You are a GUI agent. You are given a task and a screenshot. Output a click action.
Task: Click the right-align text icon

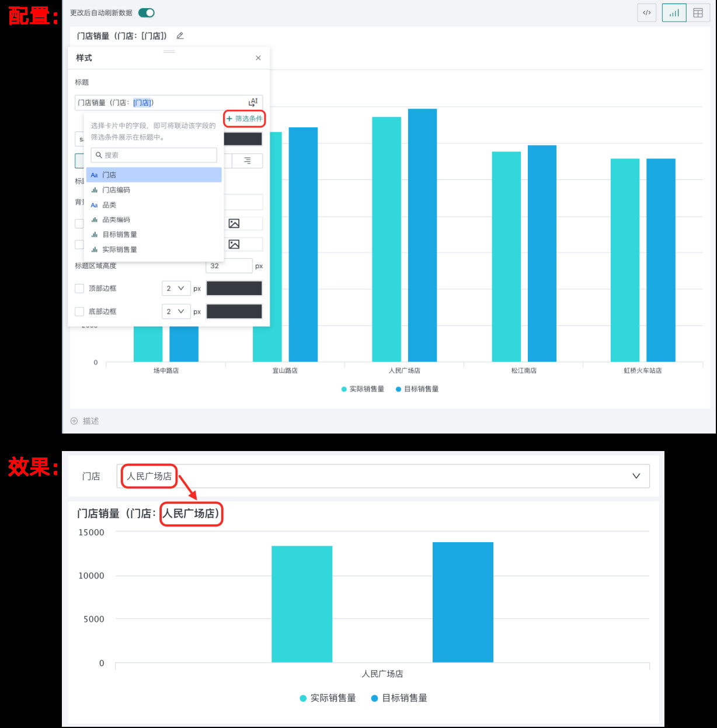pyautogui.click(x=248, y=161)
